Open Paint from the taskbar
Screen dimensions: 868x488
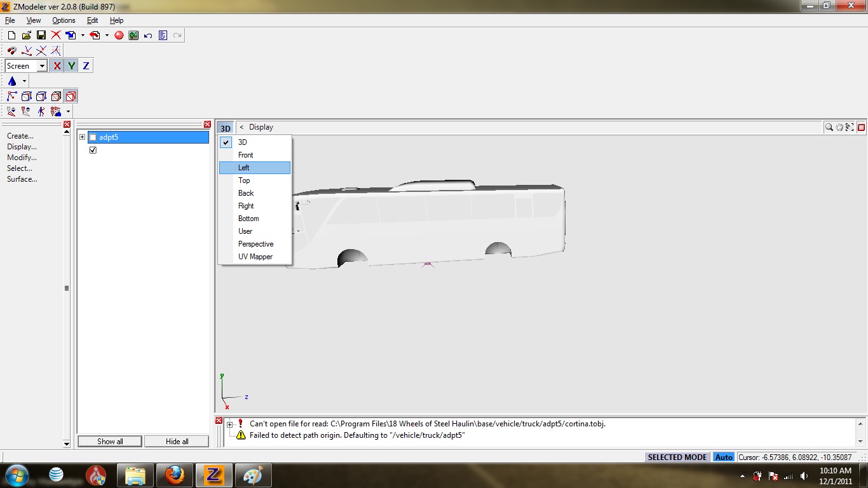[253, 475]
